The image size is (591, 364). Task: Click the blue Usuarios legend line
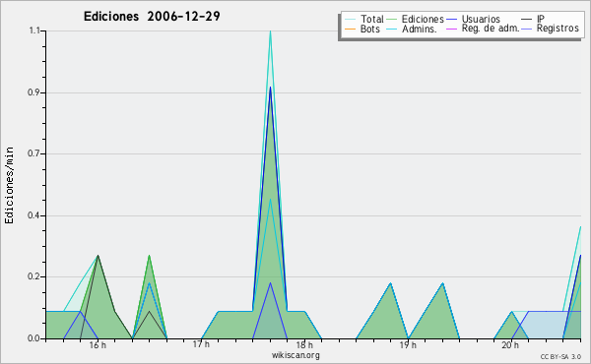(451, 20)
